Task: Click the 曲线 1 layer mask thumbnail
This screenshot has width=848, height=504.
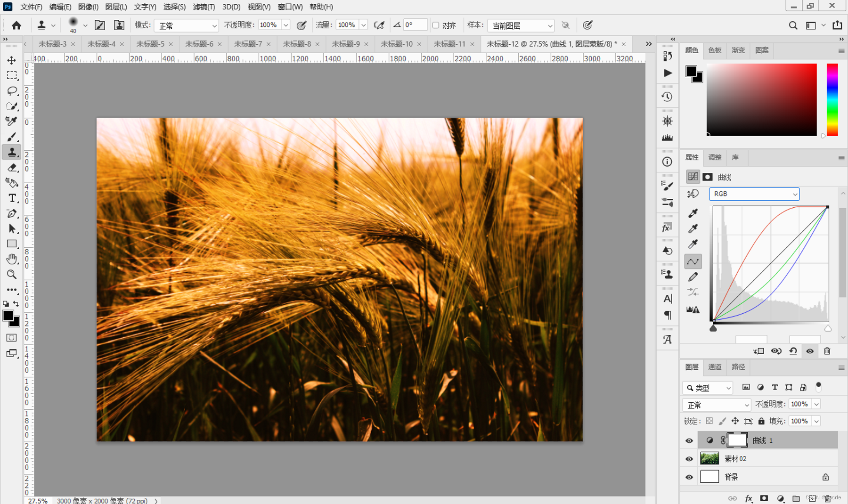Action: tap(737, 440)
